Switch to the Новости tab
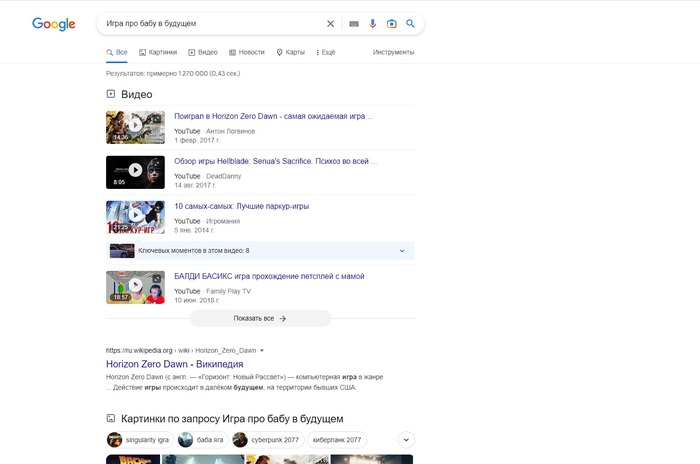Image resolution: width=700 pixels, height=464 pixels. [247, 52]
